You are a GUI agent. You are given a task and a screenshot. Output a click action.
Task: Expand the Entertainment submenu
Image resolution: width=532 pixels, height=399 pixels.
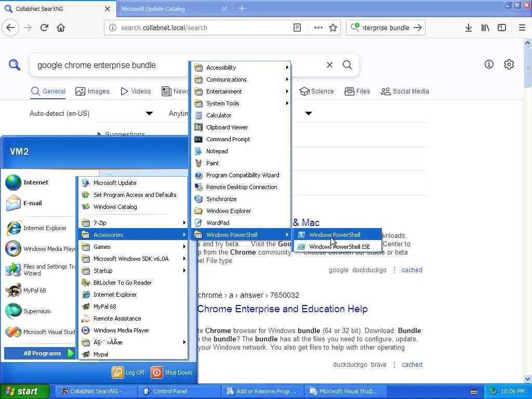pos(241,91)
